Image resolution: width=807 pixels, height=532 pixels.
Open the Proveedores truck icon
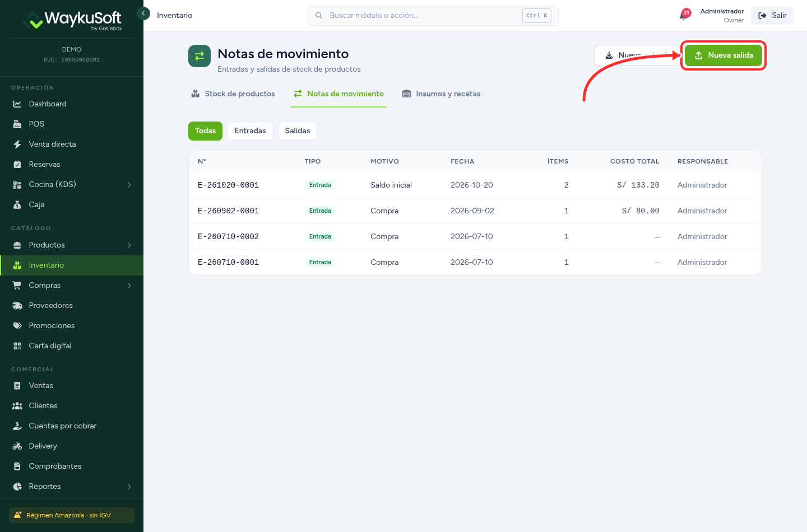(17, 306)
